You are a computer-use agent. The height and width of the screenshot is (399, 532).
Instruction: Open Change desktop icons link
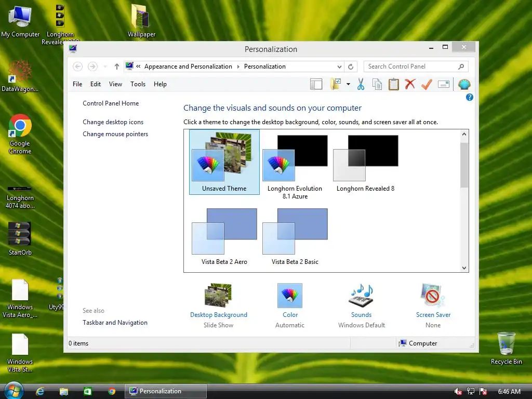point(113,122)
